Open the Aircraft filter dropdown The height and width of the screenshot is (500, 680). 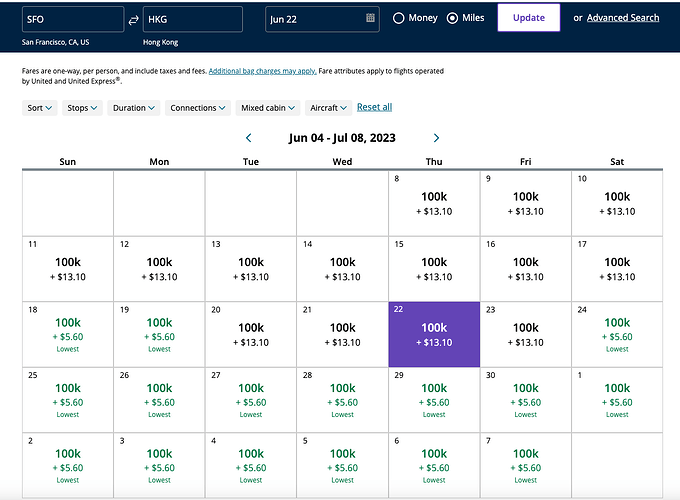pyautogui.click(x=328, y=108)
